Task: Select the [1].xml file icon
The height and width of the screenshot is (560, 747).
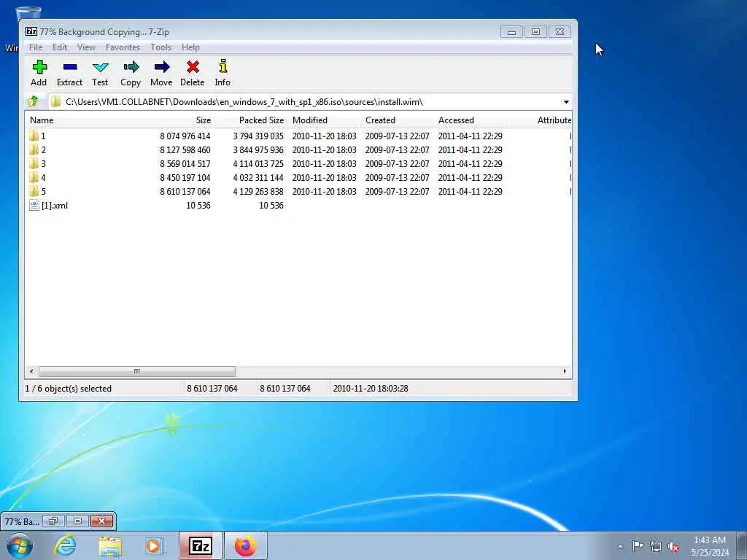Action: pyautogui.click(x=34, y=205)
